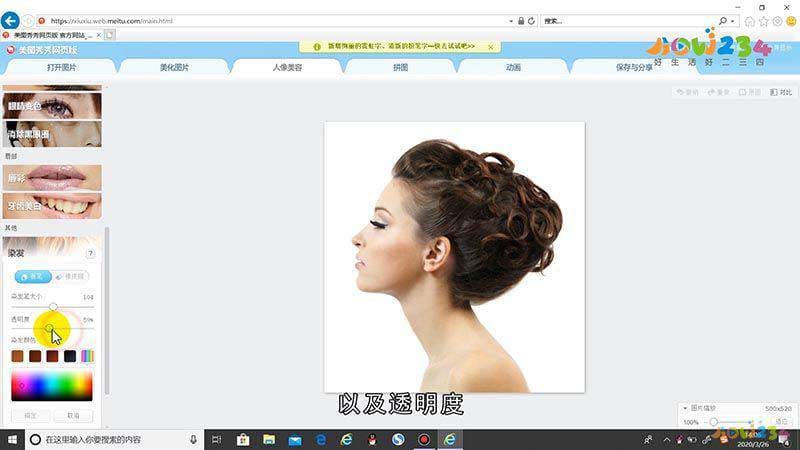Click the 对比 compare button
The width and height of the screenshot is (800, 450).
tap(781, 92)
